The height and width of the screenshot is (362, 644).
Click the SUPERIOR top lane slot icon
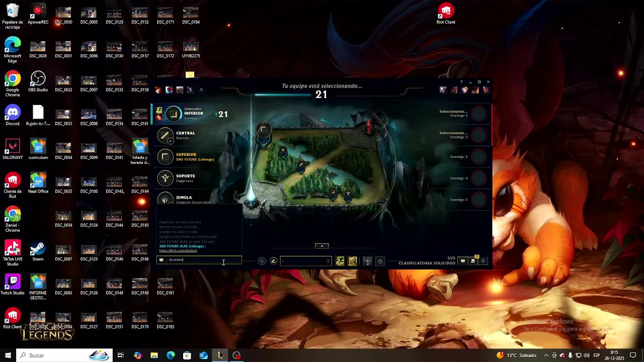point(166,157)
